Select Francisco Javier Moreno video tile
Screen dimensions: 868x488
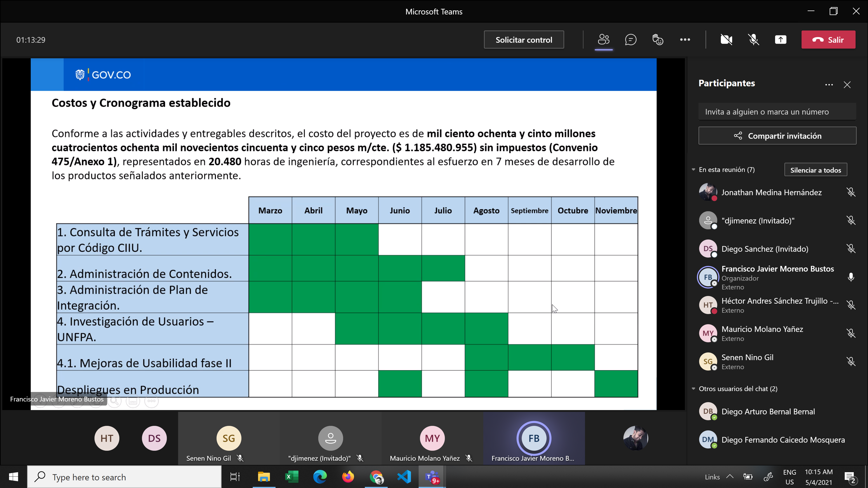534,439
